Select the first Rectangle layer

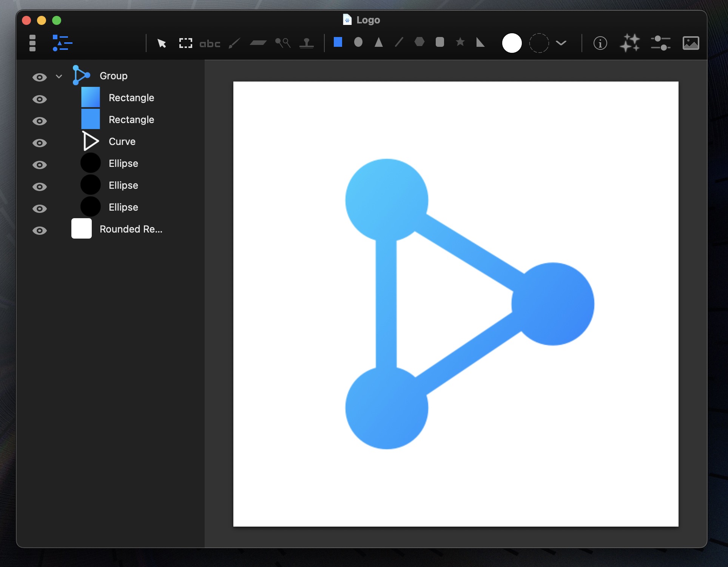131,98
